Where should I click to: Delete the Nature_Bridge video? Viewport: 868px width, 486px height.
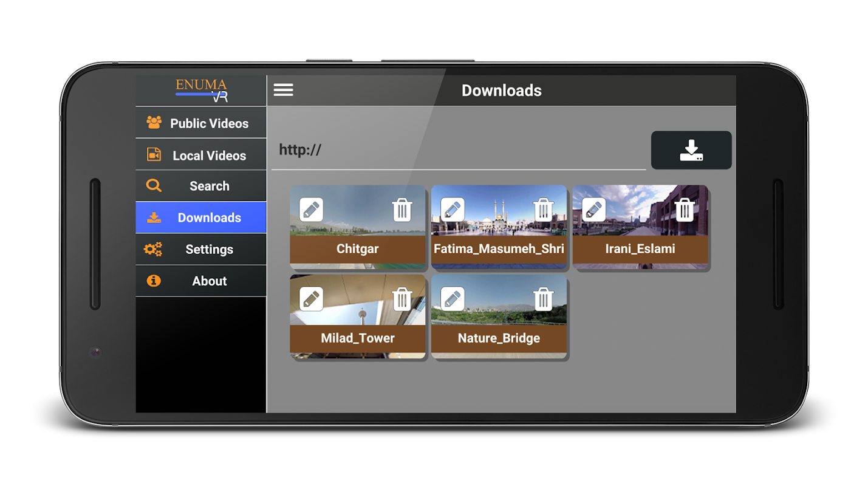[x=543, y=299]
